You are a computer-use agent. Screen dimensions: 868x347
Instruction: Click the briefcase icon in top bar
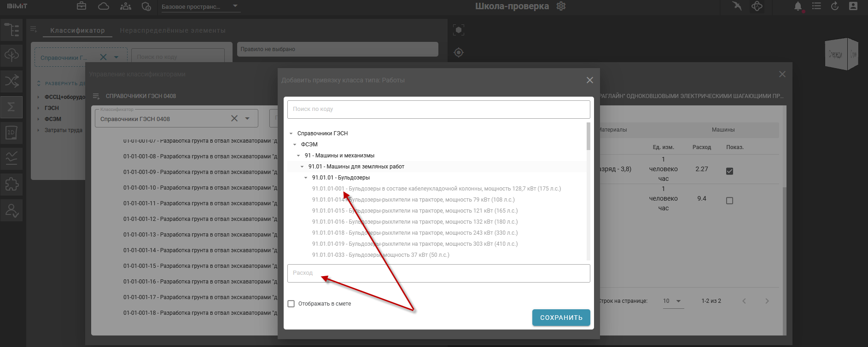click(x=82, y=6)
